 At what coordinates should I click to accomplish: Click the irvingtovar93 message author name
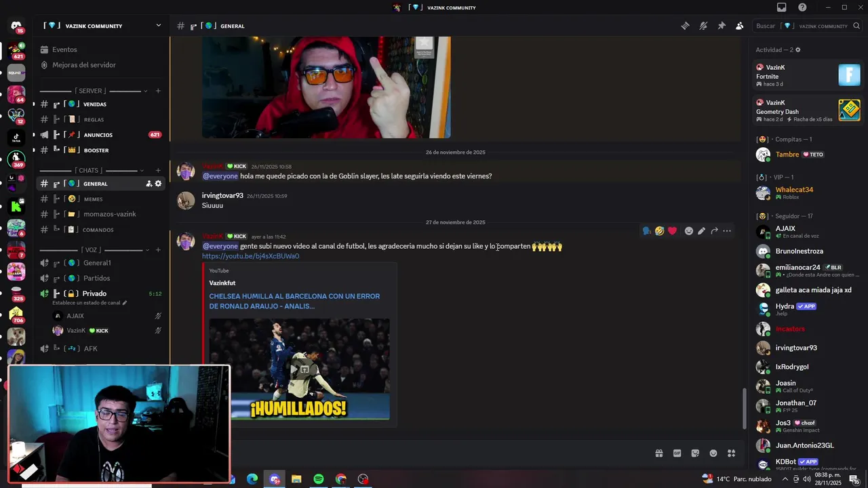click(x=222, y=196)
